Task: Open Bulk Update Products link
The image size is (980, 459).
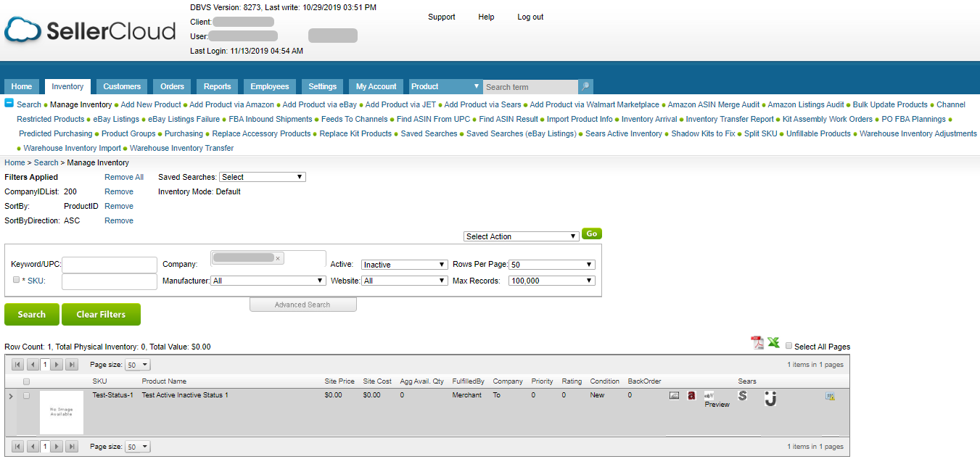Action: pyautogui.click(x=890, y=104)
